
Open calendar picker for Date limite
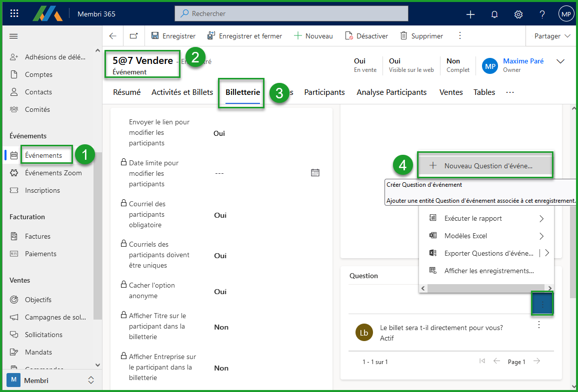click(x=315, y=173)
